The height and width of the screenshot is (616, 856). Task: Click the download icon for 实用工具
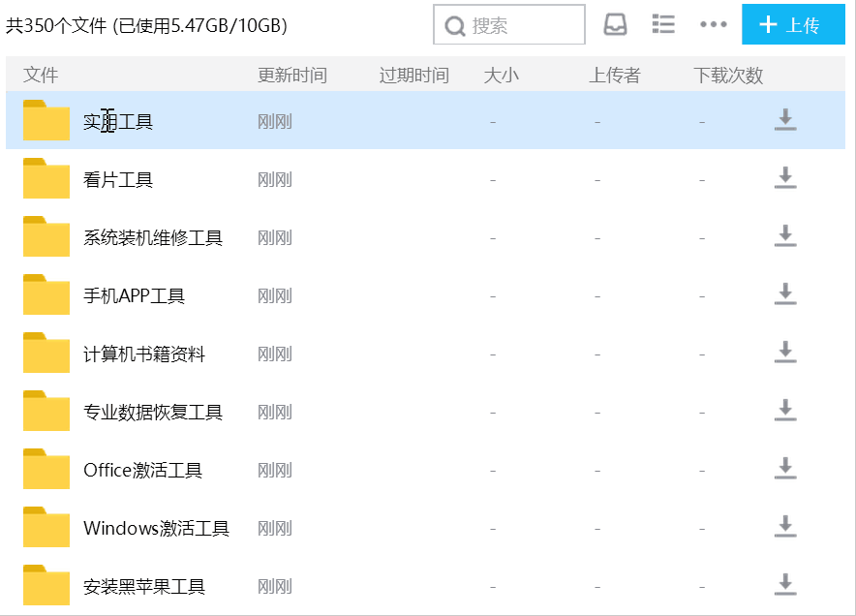click(785, 120)
